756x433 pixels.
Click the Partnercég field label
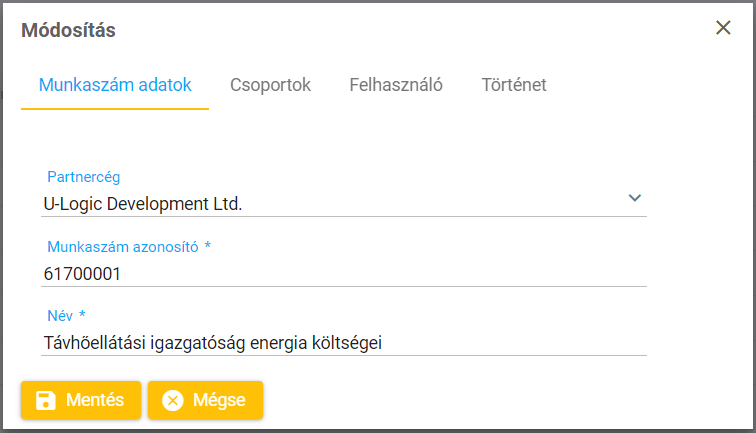(84, 177)
